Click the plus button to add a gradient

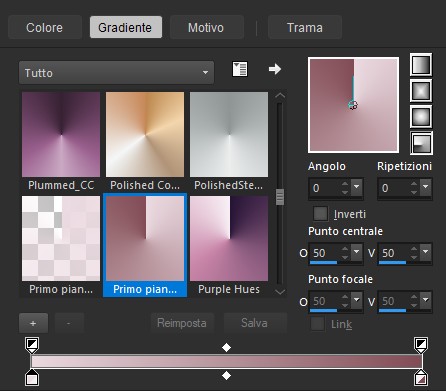[33, 323]
